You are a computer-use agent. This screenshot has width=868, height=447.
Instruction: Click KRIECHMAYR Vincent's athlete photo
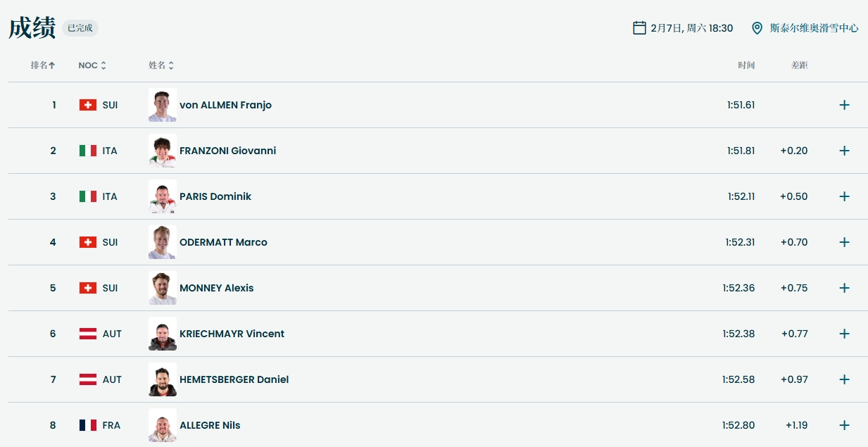[163, 334]
